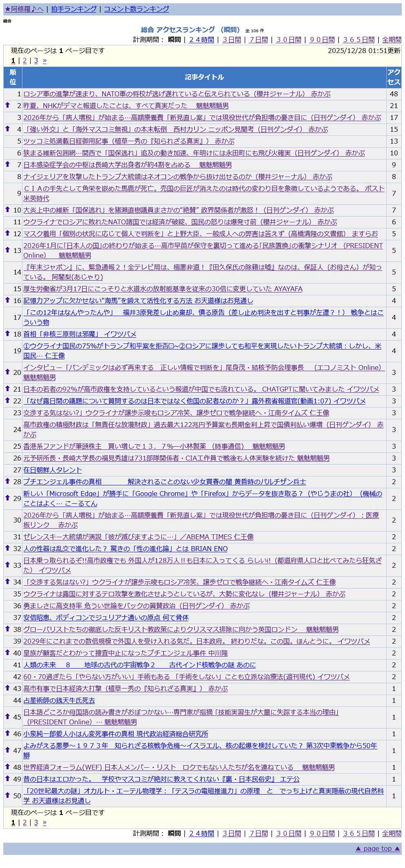The image size is (405, 868).
Task: Click the up-arrow icon beside rank 28
Action: [7, 481]
